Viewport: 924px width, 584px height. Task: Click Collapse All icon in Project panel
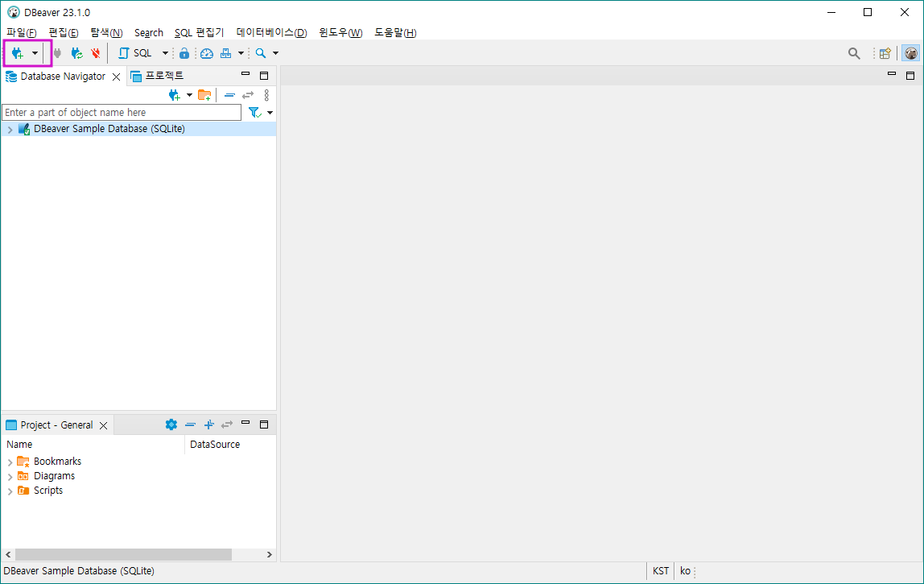pyautogui.click(x=190, y=425)
